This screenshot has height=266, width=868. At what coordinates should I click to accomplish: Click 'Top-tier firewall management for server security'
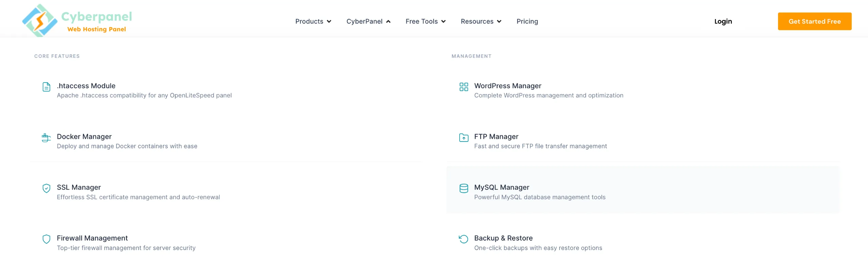pos(126,248)
